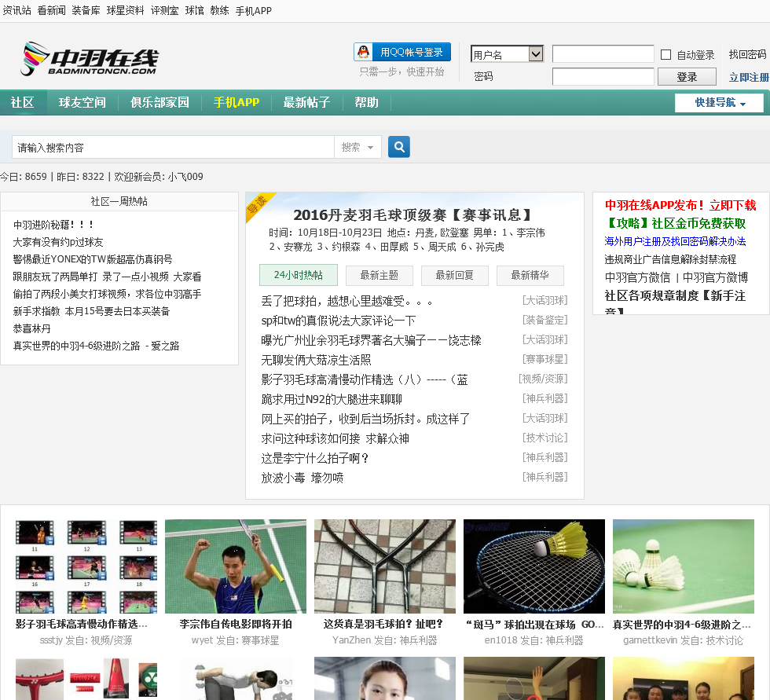Open post 放波小毒 壕勿喷
Viewport: 770px width, 700px height.
302,478
